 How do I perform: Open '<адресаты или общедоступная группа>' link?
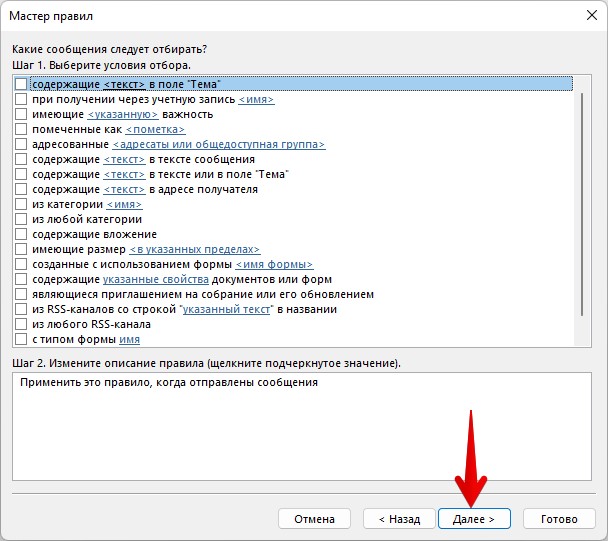click(x=219, y=144)
